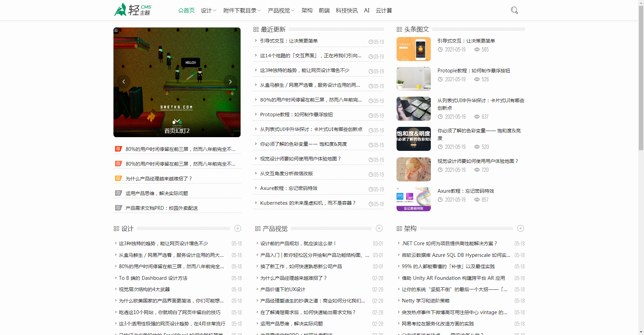The height and width of the screenshot is (335, 644).
Task: Click views eye icon showing 565
Action: [477, 49]
